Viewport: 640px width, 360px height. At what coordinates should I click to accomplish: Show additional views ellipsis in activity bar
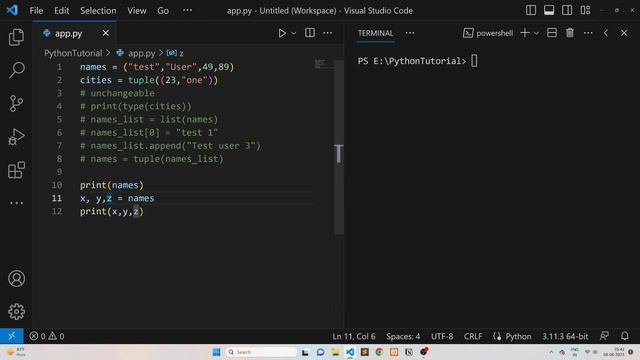pyautogui.click(x=16, y=203)
